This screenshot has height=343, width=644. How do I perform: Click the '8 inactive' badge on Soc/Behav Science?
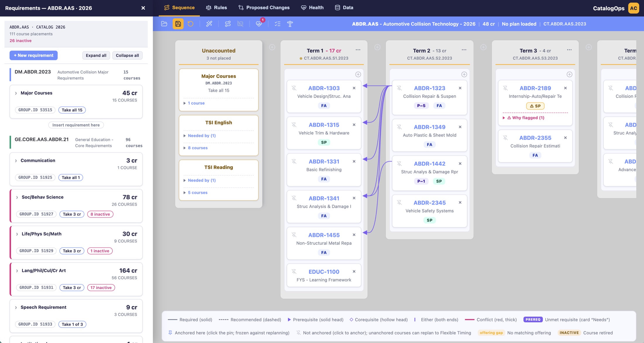tap(100, 214)
